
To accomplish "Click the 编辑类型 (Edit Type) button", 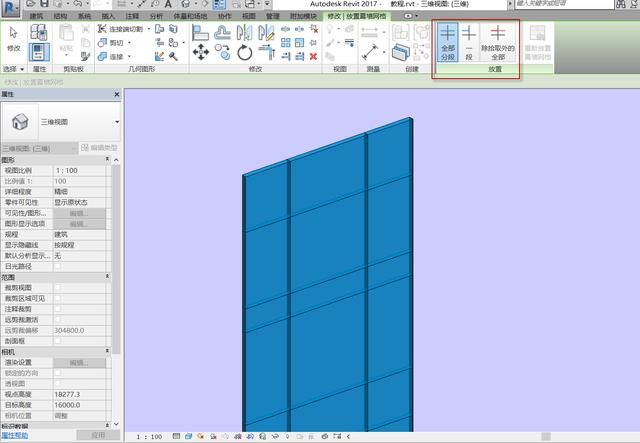I will pos(99,148).
